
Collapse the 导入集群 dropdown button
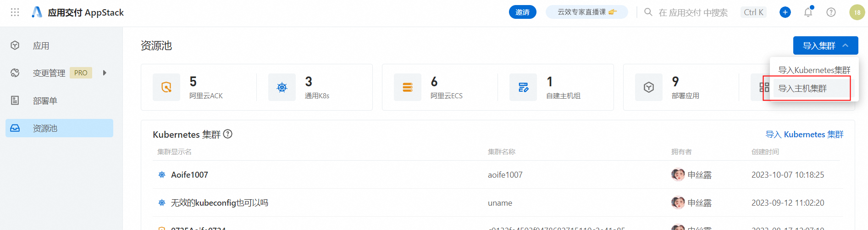pos(825,45)
